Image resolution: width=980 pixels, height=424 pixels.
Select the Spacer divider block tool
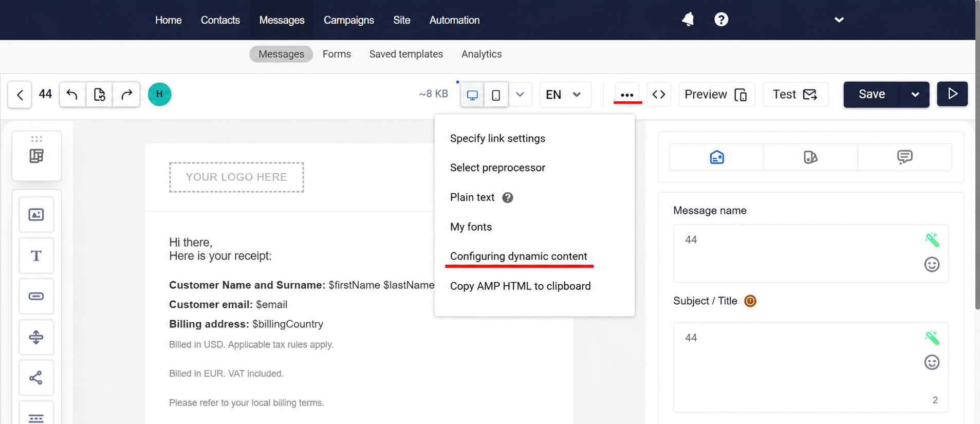(x=36, y=337)
